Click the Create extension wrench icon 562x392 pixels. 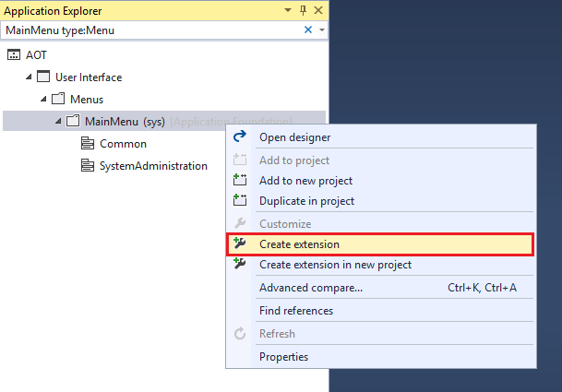(240, 244)
